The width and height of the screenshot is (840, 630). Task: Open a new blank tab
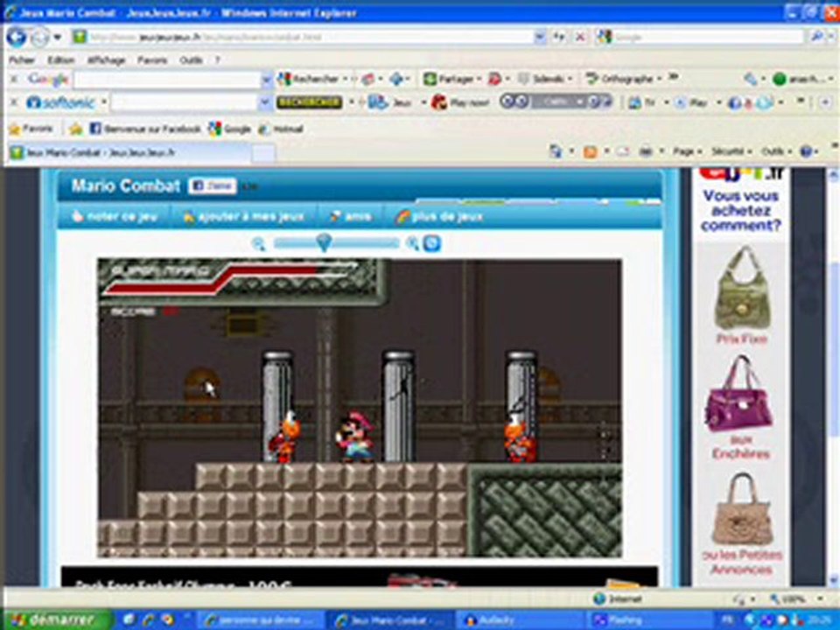tap(263, 153)
